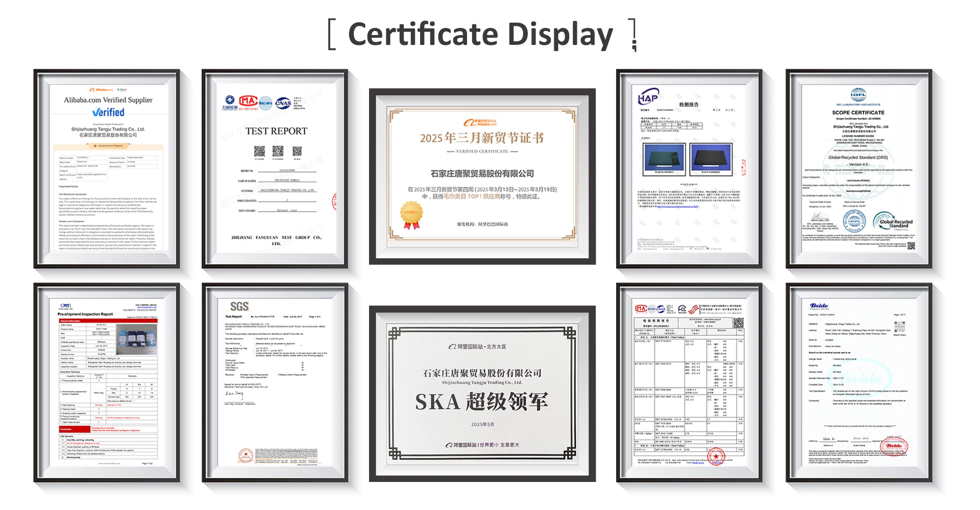
Task: Click "ZHEJIANG FANGYUAN TEST GROUP CO., LTD." text
Action: coord(276,240)
